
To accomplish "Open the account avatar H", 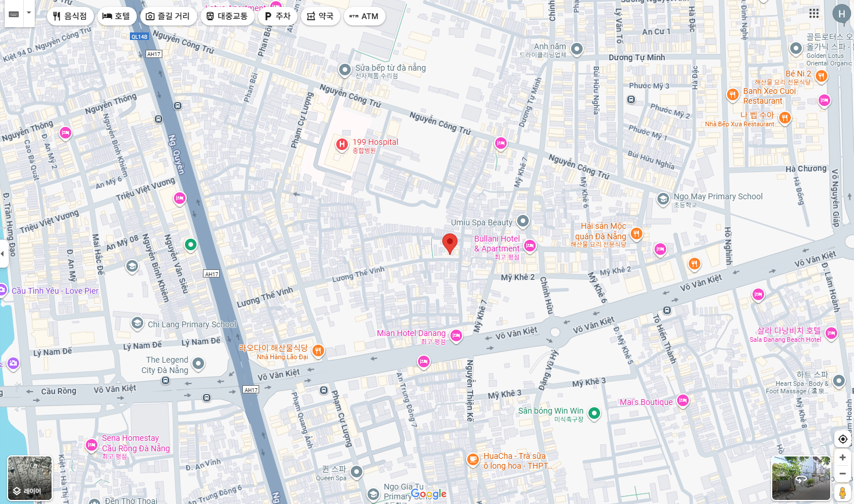I will click(841, 13).
